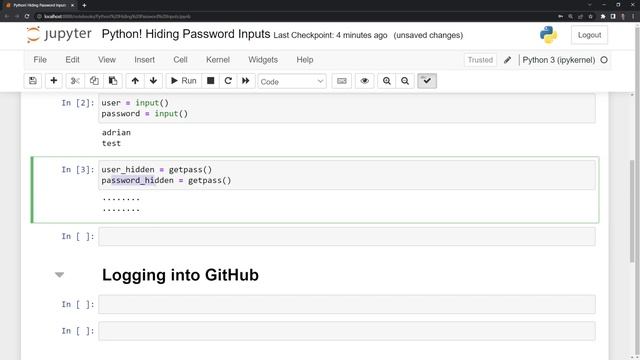Viewport: 640px width, 360px height.
Task: Open the Cell menu
Action: point(180,60)
